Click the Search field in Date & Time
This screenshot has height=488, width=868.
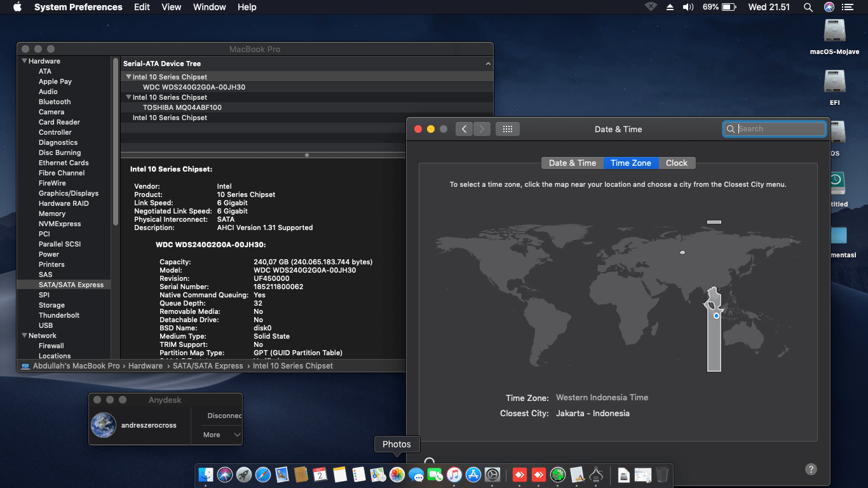pos(774,128)
